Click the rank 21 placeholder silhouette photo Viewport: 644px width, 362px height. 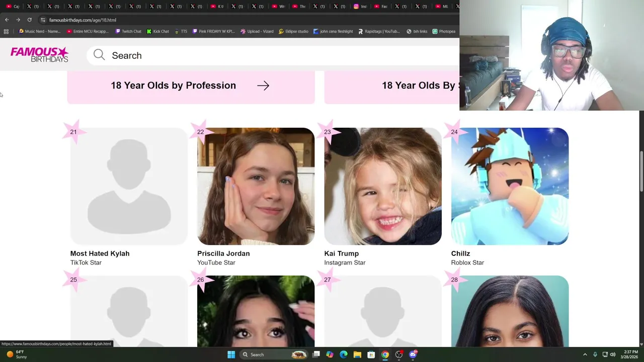click(129, 186)
